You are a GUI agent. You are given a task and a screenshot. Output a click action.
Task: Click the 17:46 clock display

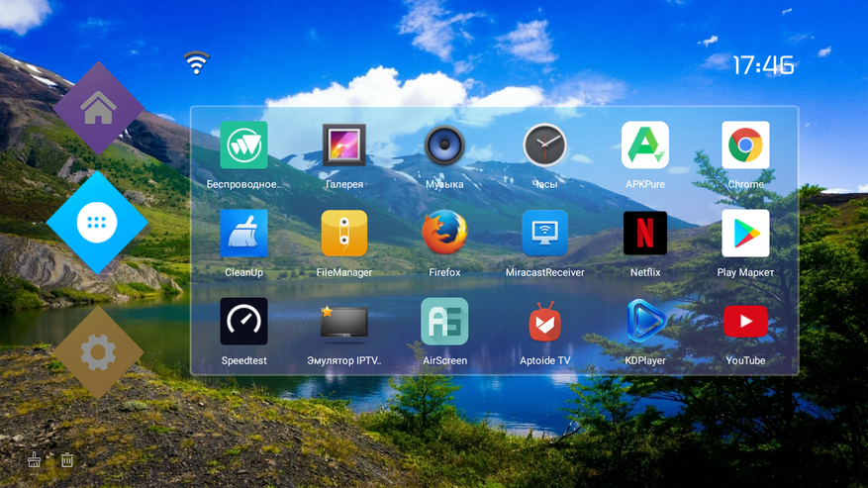coord(763,65)
